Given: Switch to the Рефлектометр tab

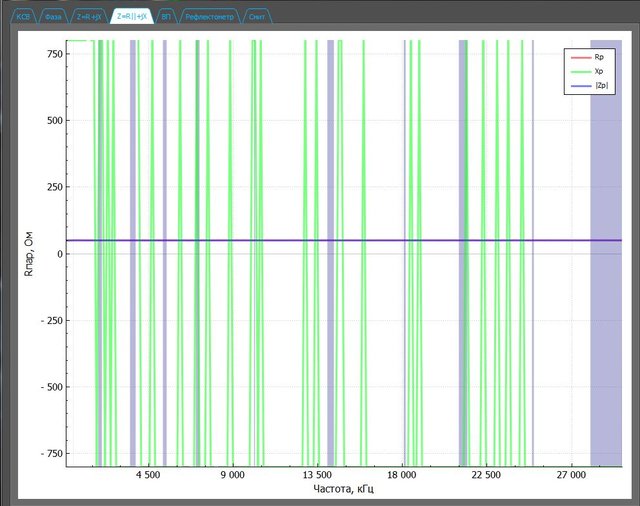Looking at the screenshot, I should tap(209, 17).
